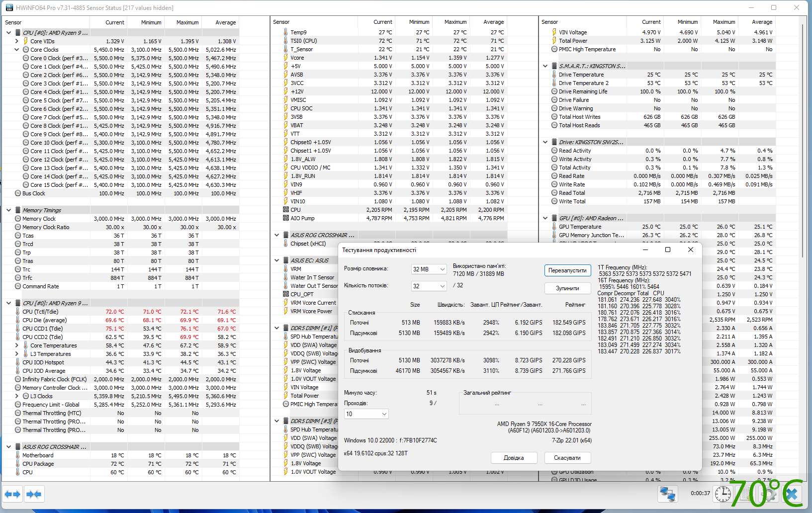The image size is (812, 513).
Task: Open the passes dropdown set to 10
Action: (366, 414)
